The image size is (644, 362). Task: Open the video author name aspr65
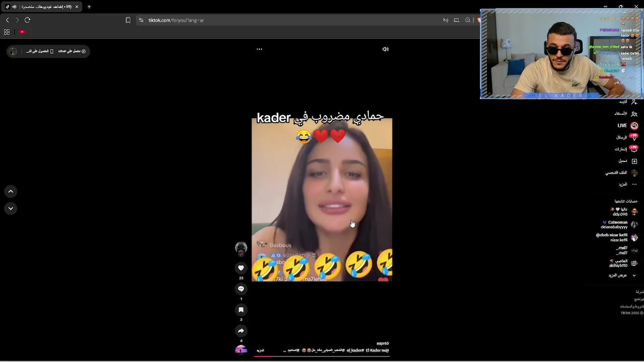click(x=382, y=343)
